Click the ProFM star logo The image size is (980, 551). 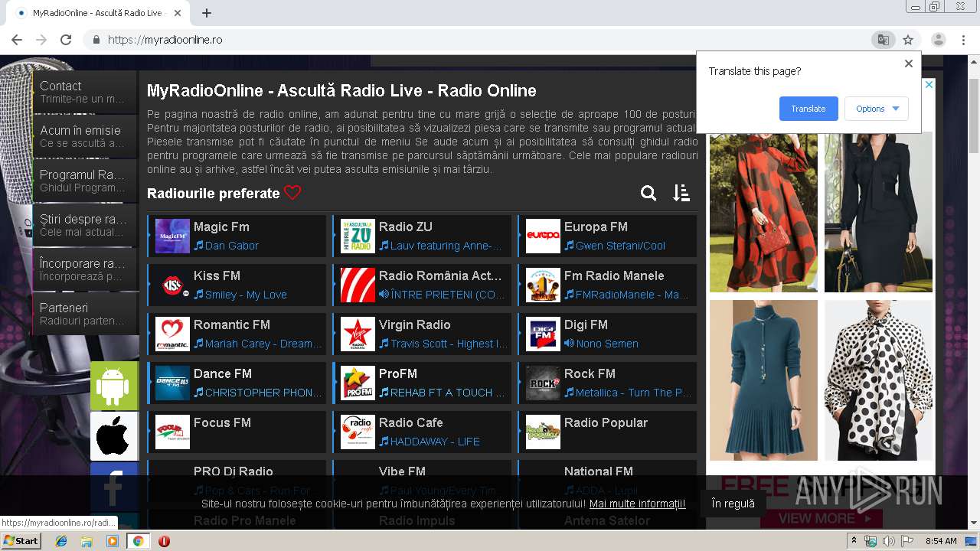358,383
